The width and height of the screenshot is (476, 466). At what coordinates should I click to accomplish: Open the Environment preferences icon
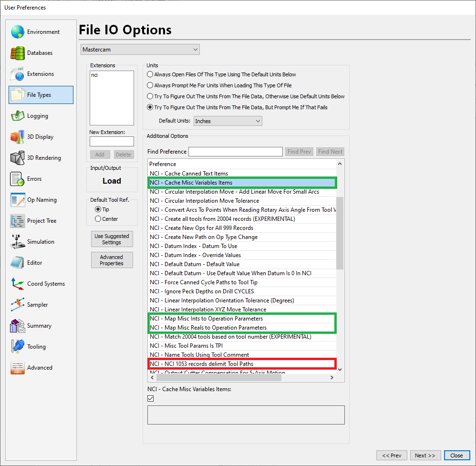18,32
